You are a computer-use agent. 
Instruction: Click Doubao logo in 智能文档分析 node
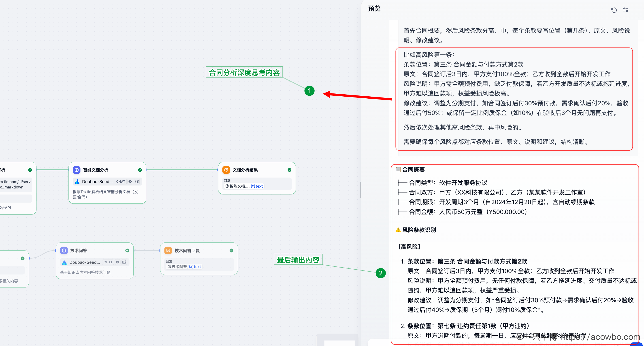pyautogui.click(x=77, y=182)
